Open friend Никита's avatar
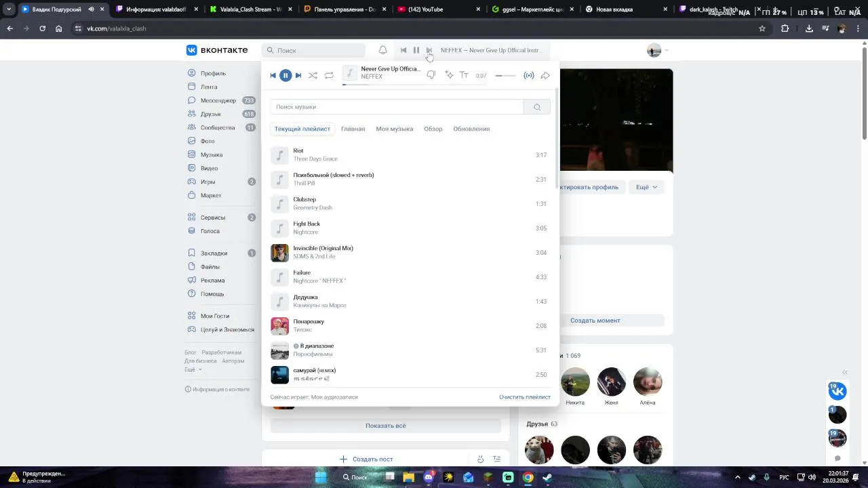Viewport: 868px width, 488px height. tap(575, 382)
